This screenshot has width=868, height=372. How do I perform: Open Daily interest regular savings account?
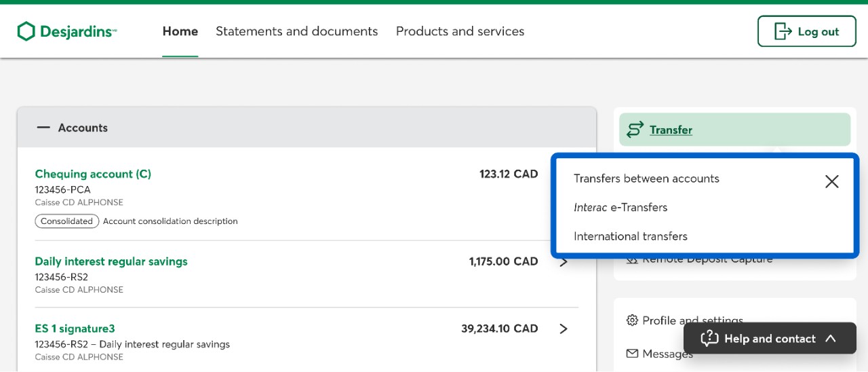pyautogui.click(x=111, y=261)
